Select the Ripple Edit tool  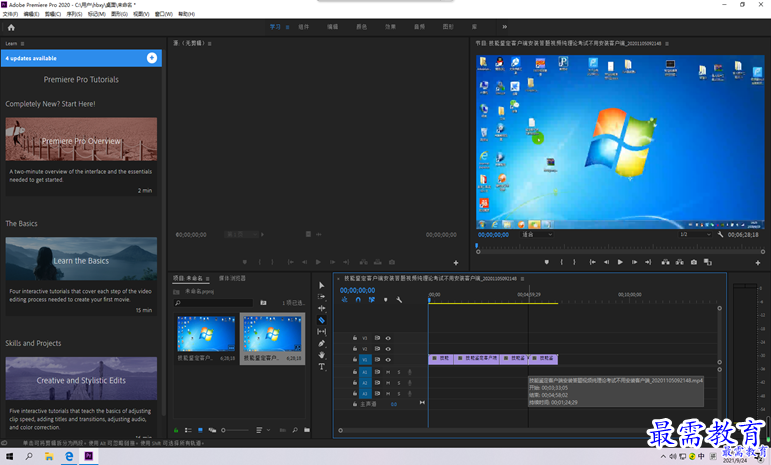click(322, 308)
